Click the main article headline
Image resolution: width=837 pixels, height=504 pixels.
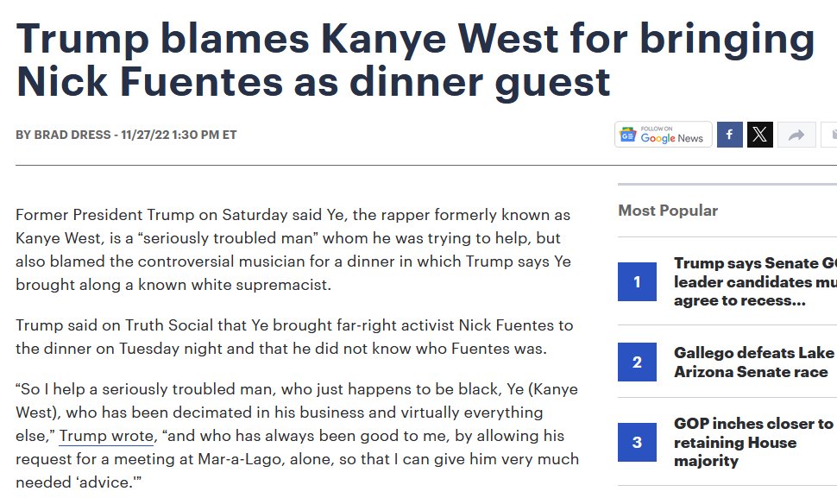[x=415, y=60]
